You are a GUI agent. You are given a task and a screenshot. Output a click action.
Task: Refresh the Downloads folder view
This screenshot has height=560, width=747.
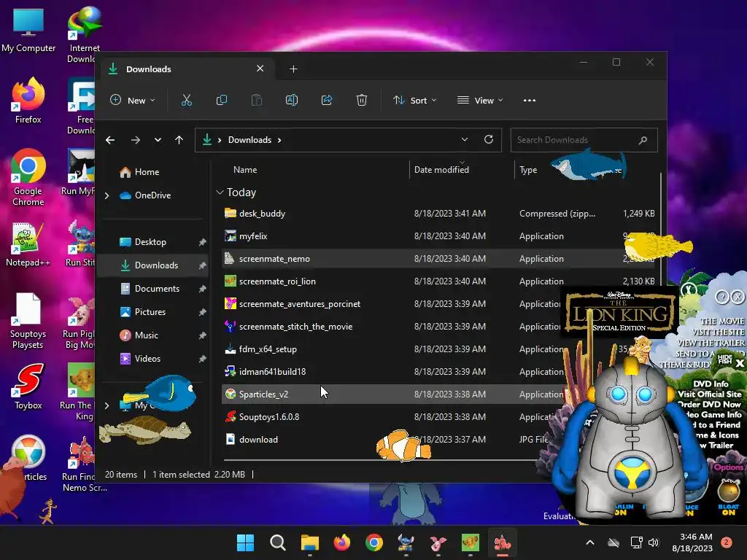(x=488, y=139)
